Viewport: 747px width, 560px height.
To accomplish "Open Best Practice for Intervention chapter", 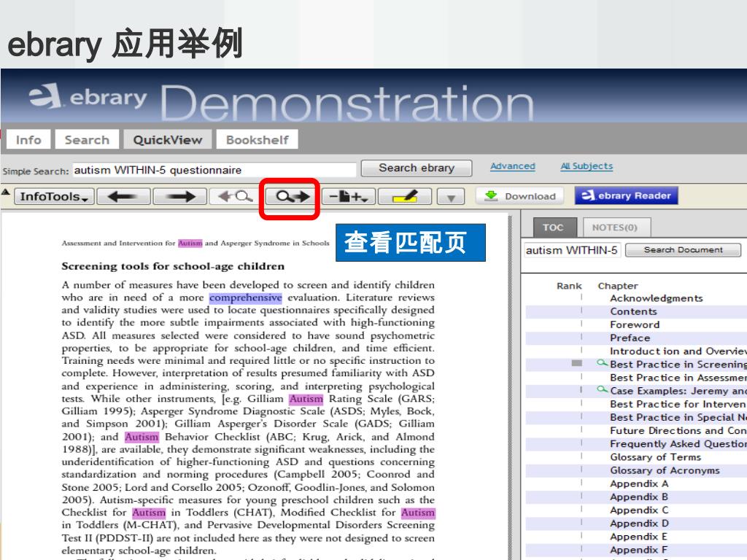I will (x=678, y=404).
